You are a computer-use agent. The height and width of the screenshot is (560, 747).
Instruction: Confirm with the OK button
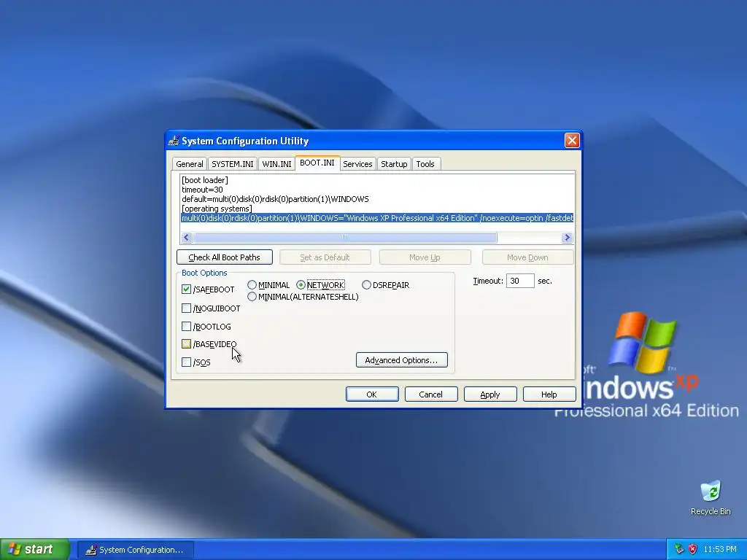[372, 394]
